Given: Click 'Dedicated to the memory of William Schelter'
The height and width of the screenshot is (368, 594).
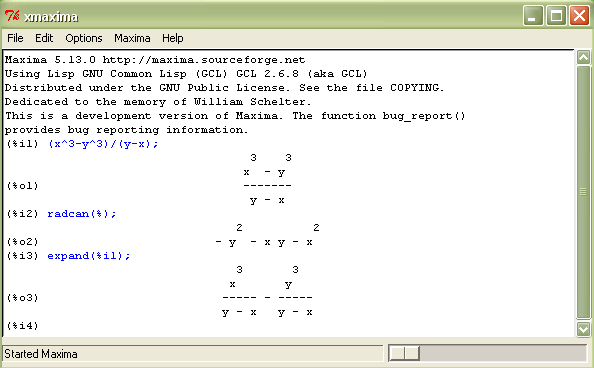Looking at the screenshot, I should [158, 102].
